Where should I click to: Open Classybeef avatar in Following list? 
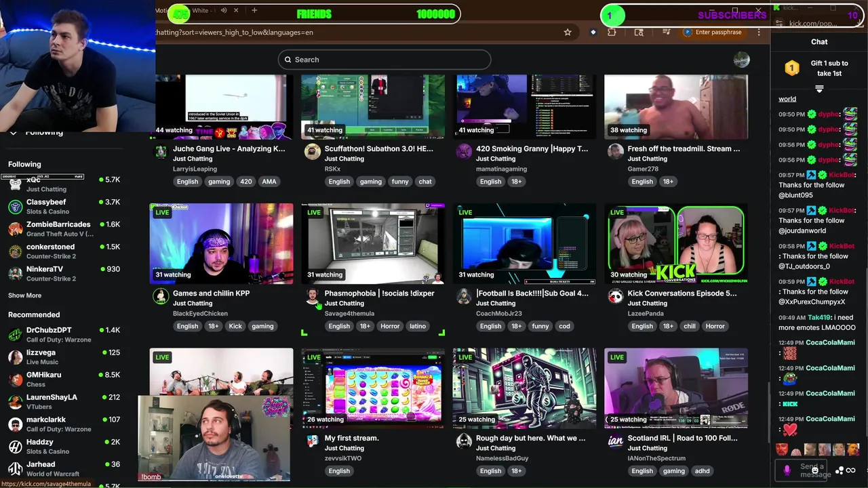pos(15,207)
